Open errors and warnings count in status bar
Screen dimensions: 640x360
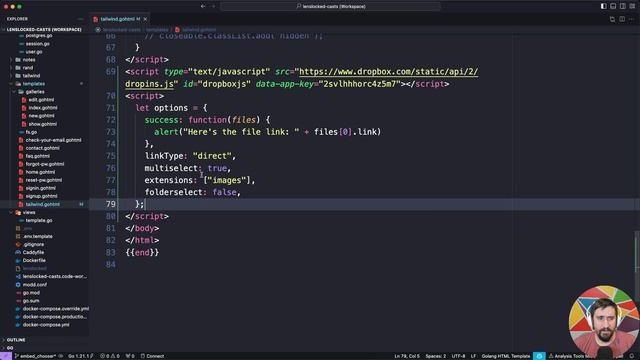110,356
